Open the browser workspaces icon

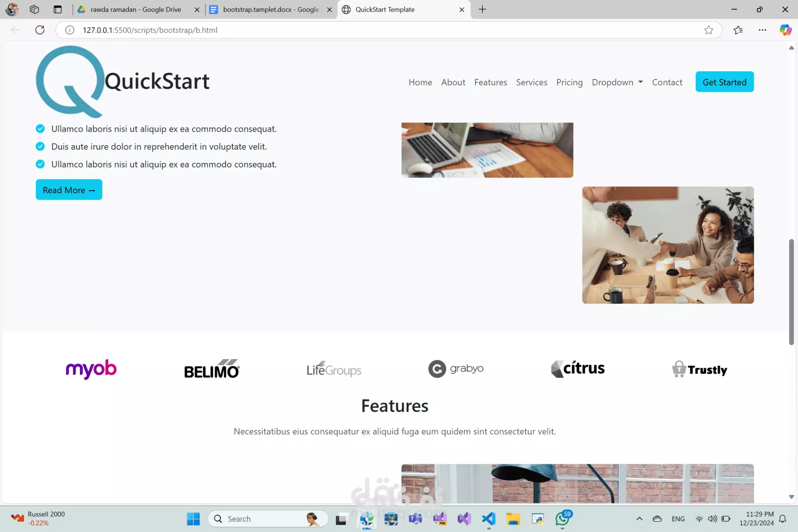click(34, 9)
